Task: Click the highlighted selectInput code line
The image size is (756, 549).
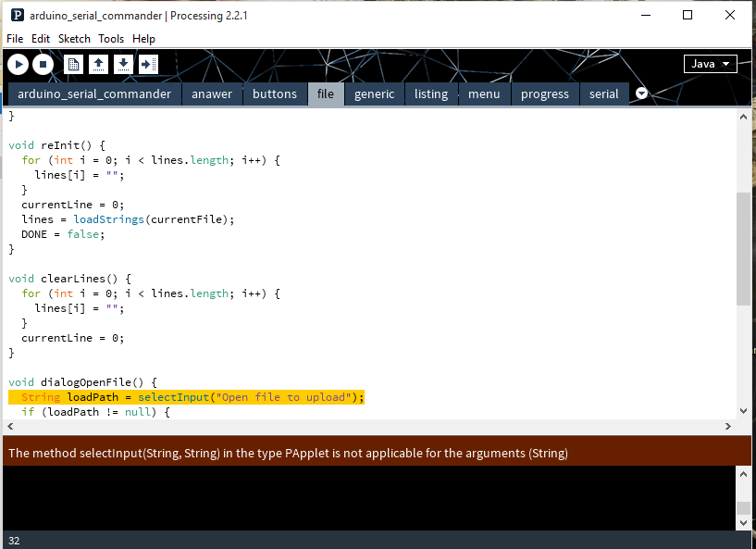Action: pos(186,397)
